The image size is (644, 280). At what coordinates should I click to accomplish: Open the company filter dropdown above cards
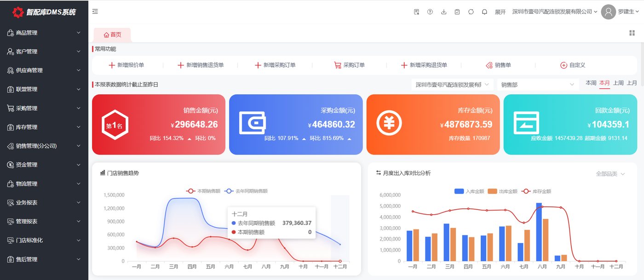452,85
